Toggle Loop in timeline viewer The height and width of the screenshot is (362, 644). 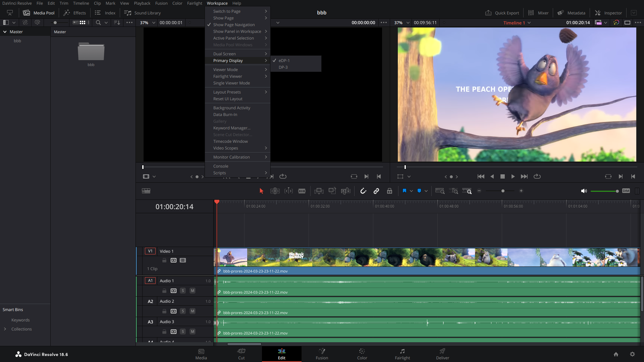click(537, 177)
